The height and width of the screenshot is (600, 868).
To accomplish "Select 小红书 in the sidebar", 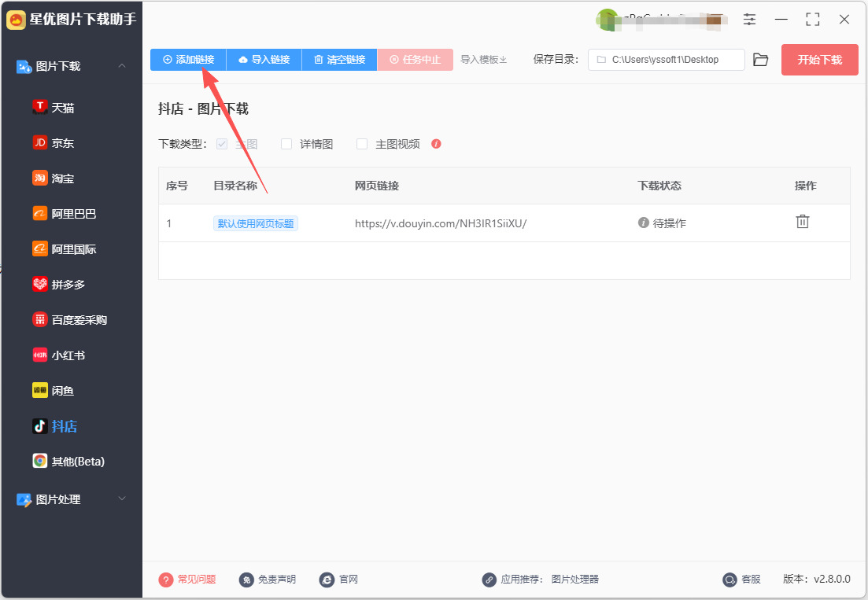I will pyautogui.click(x=59, y=355).
